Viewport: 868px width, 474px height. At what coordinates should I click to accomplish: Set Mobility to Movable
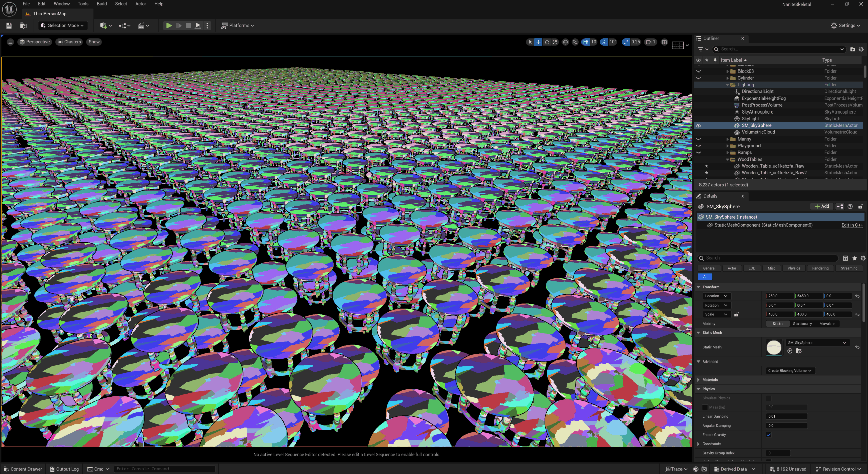pyautogui.click(x=827, y=324)
